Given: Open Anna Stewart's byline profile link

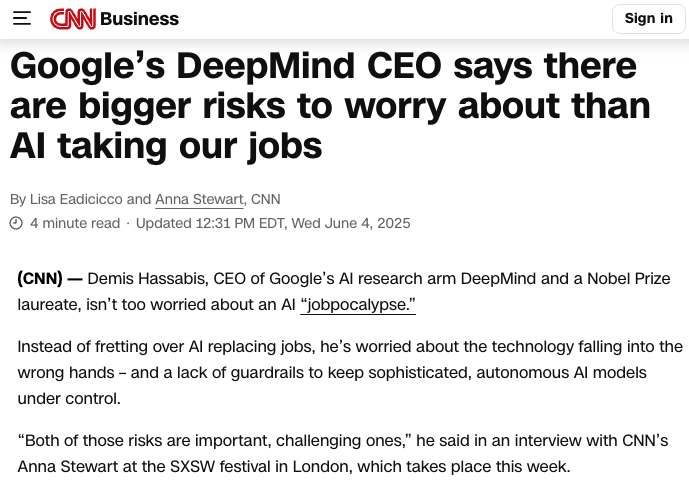Looking at the screenshot, I should 199,199.
